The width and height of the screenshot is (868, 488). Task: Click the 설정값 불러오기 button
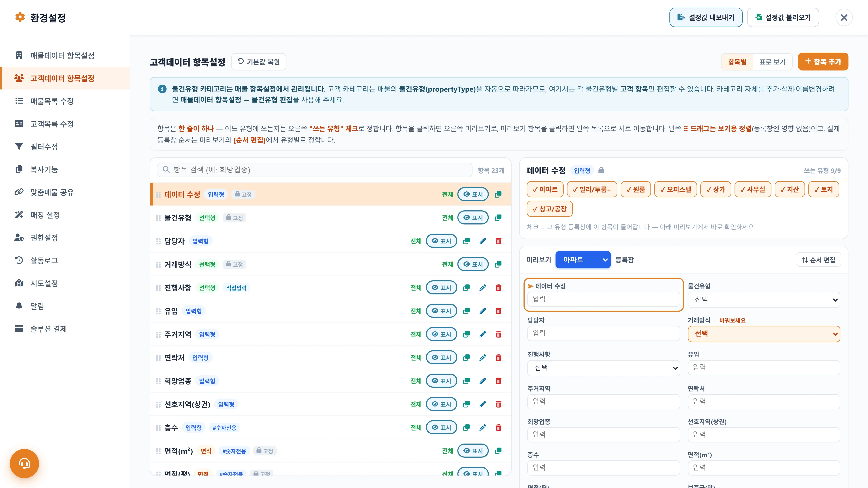tap(783, 18)
